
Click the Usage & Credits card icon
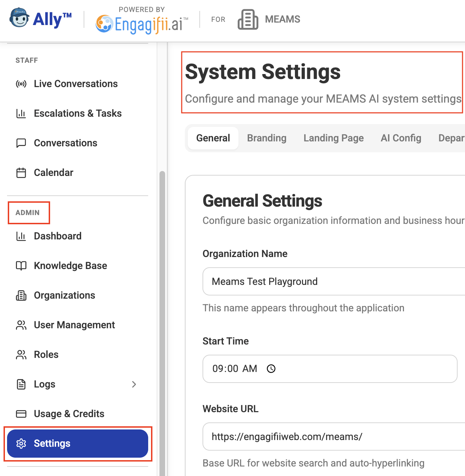[x=21, y=414]
